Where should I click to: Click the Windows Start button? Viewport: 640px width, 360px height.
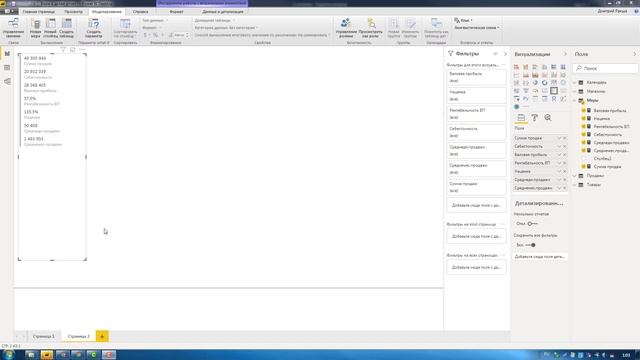(8, 355)
